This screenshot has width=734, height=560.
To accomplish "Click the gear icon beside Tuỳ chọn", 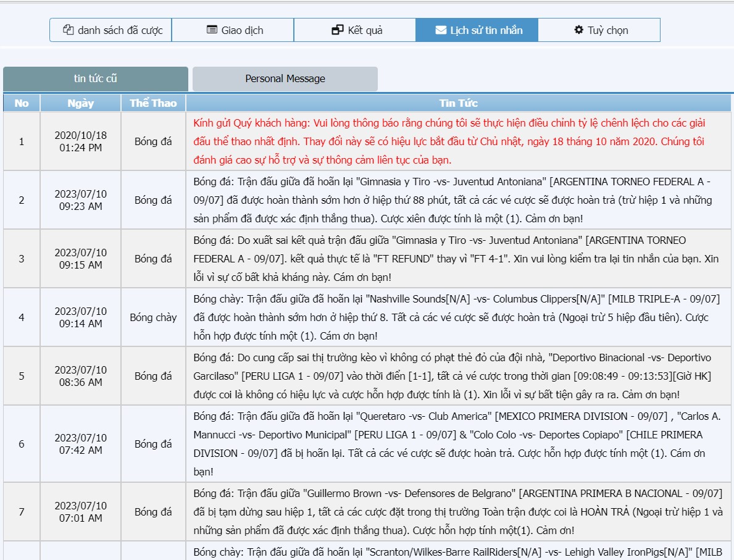I will tap(578, 30).
